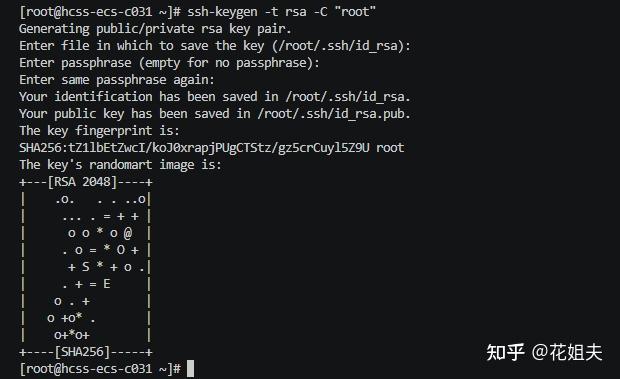
Task: Click the "Enter same passphrase again" line
Action: click(117, 80)
